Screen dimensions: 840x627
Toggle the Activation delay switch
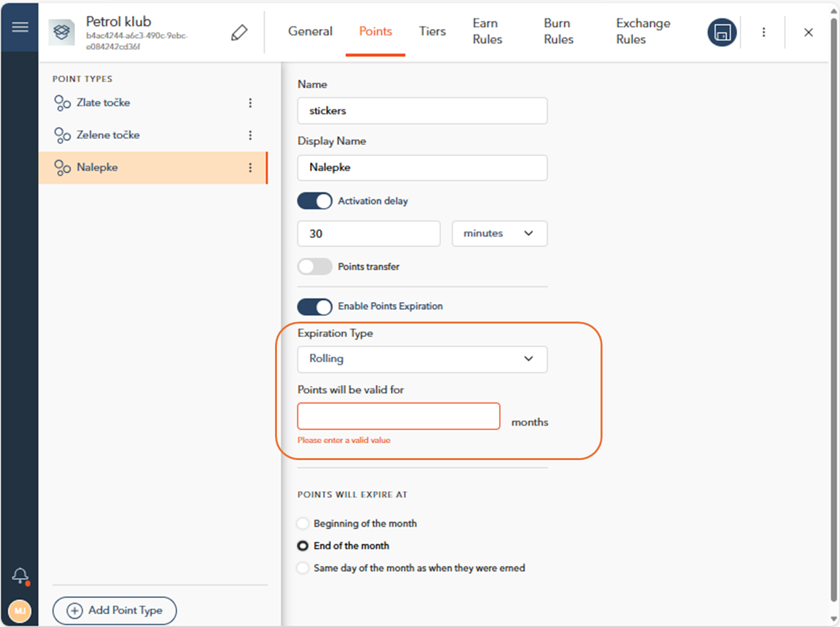(x=315, y=201)
